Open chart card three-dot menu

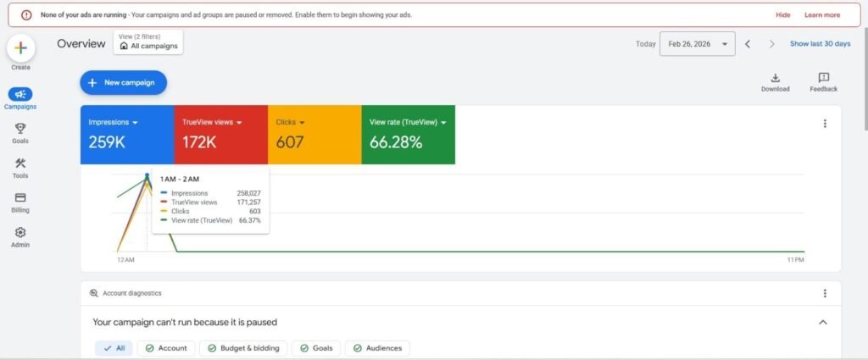(824, 124)
